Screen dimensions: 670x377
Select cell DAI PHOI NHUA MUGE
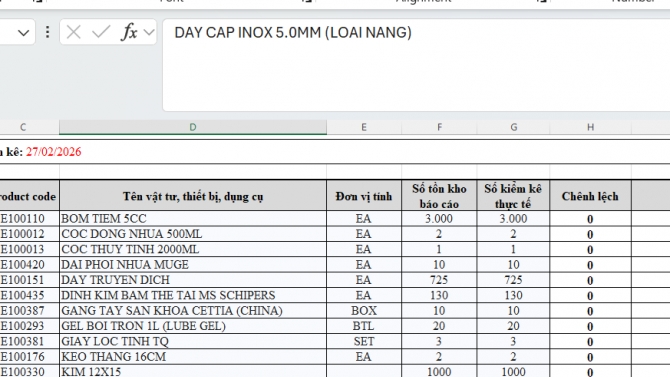193,265
